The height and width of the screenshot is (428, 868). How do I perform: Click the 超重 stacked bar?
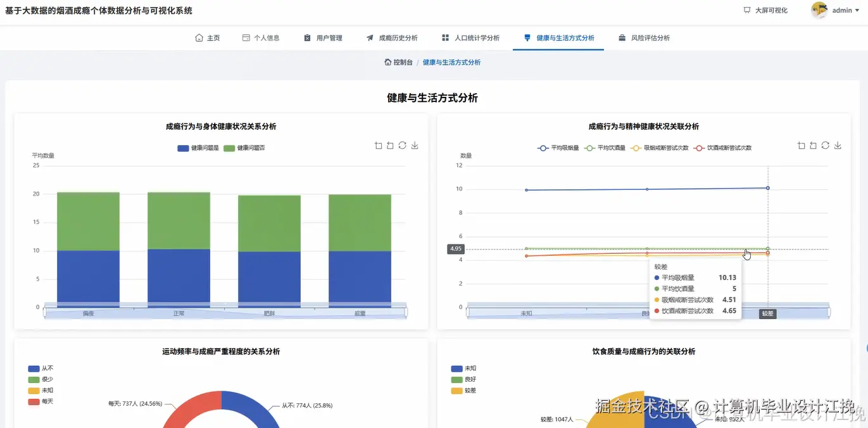click(360, 251)
